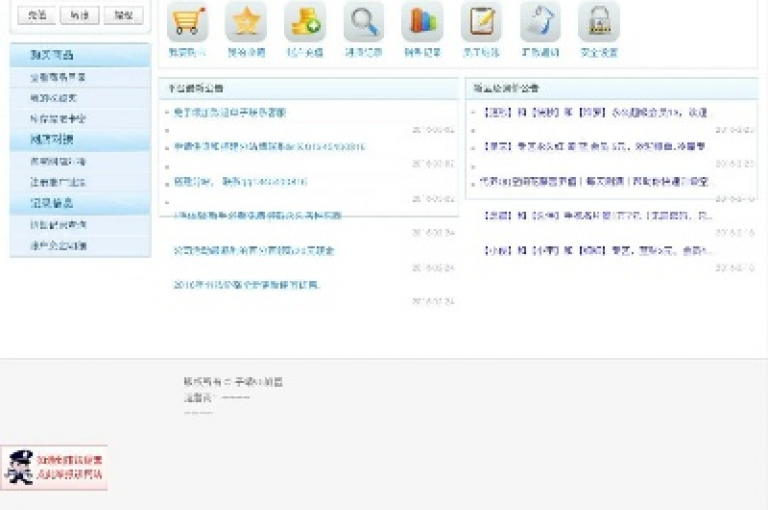Open the first announcement in the right panel
Image resolution: width=768 pixels, height=510 pixels.
pos(596,113)
